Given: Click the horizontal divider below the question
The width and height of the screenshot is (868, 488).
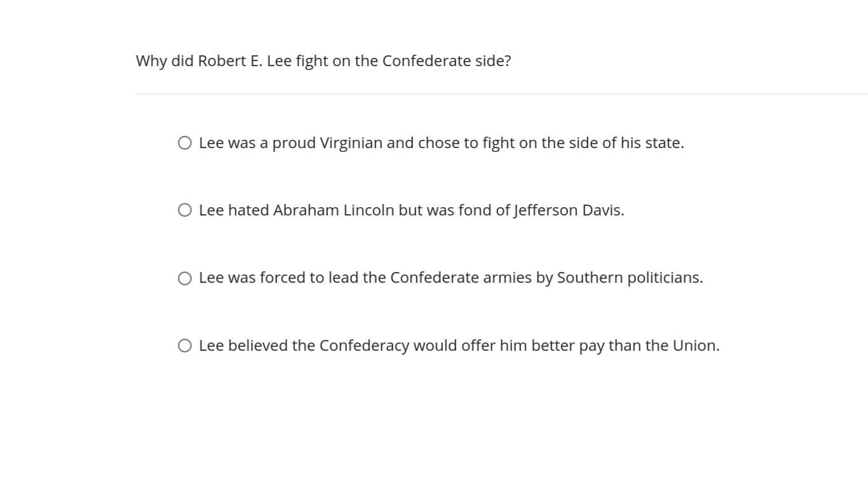Looking at the screenshot, I should point(501,94).
